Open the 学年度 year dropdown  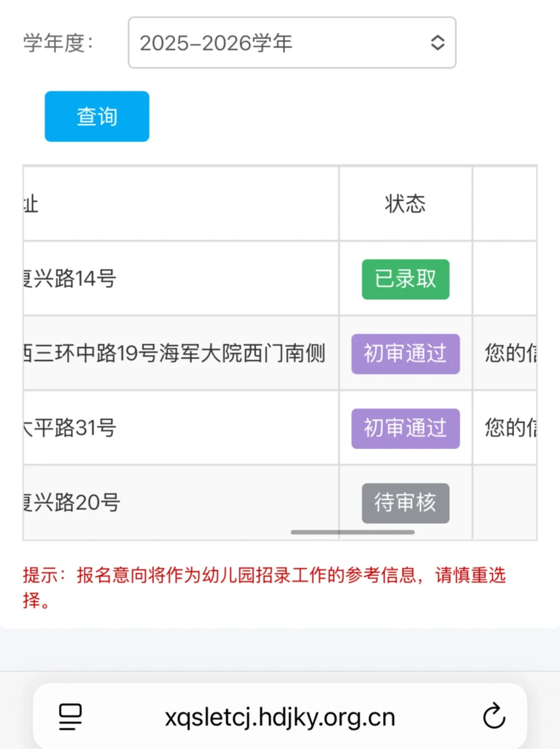(292, 43)
